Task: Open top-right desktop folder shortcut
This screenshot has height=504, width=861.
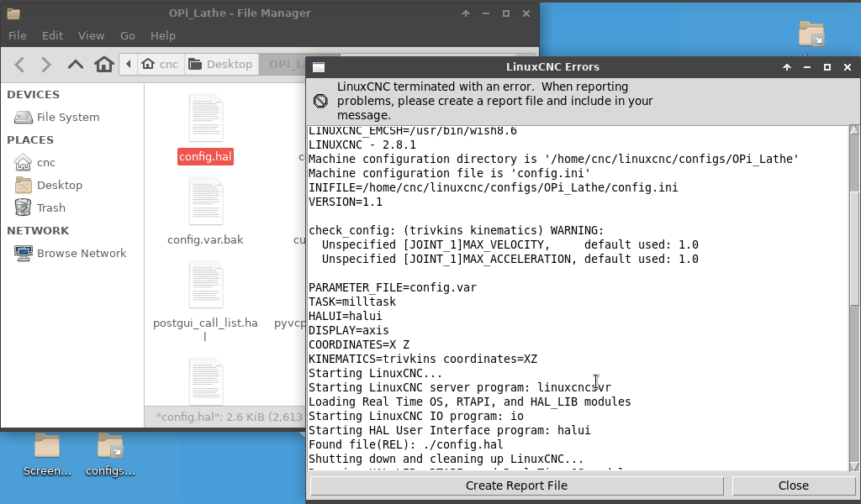Action: [x=811, y=34]
